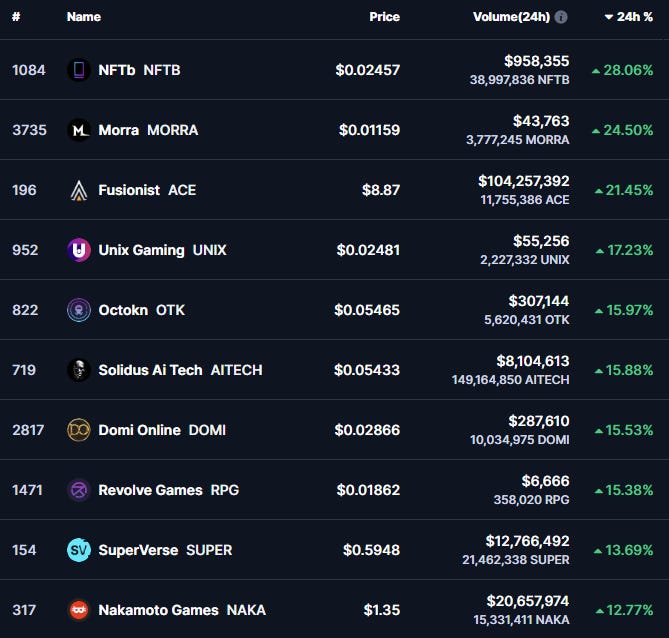Click the $0.05465 price value
The width and height of the screenshot is (669, 638).
click(x=367, y=310)
